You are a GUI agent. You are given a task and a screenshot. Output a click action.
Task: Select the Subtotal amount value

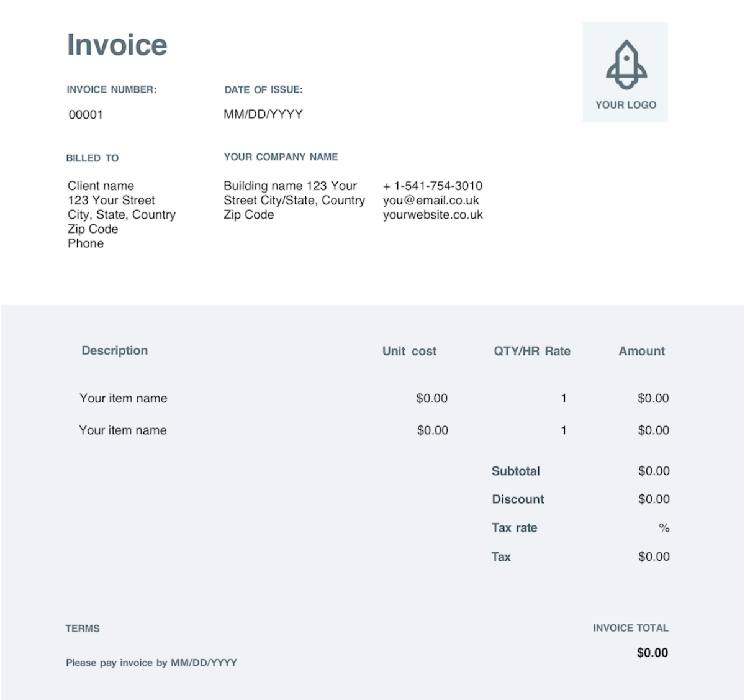click(x=653, y=471)
